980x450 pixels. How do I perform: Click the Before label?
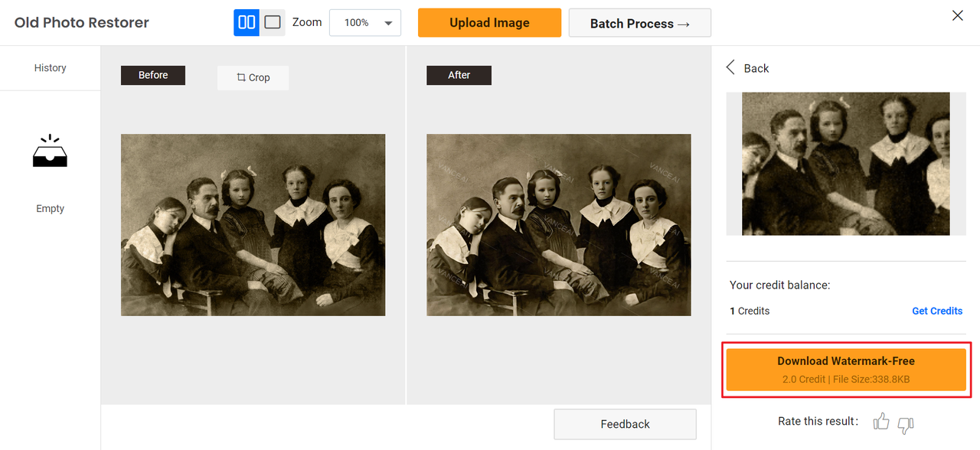coord(153,75)
